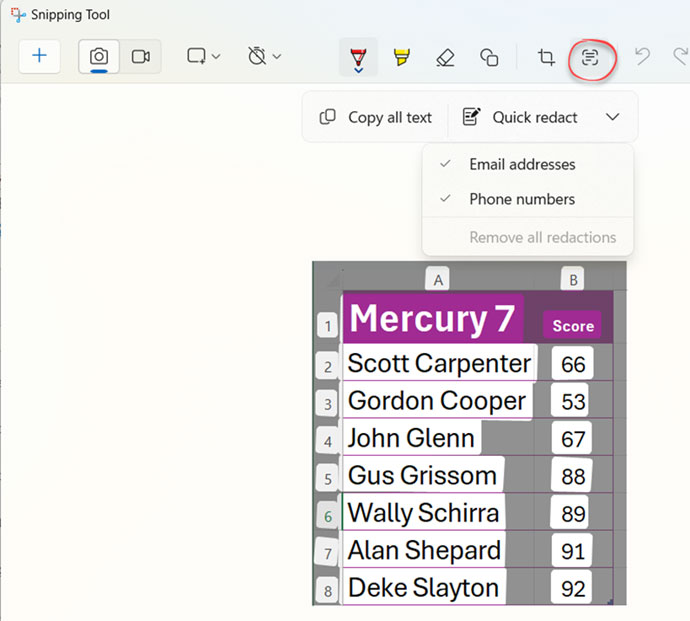Click the Text actions icon
This screenshot has width=690, height=621.
click(x=590, y=58)
